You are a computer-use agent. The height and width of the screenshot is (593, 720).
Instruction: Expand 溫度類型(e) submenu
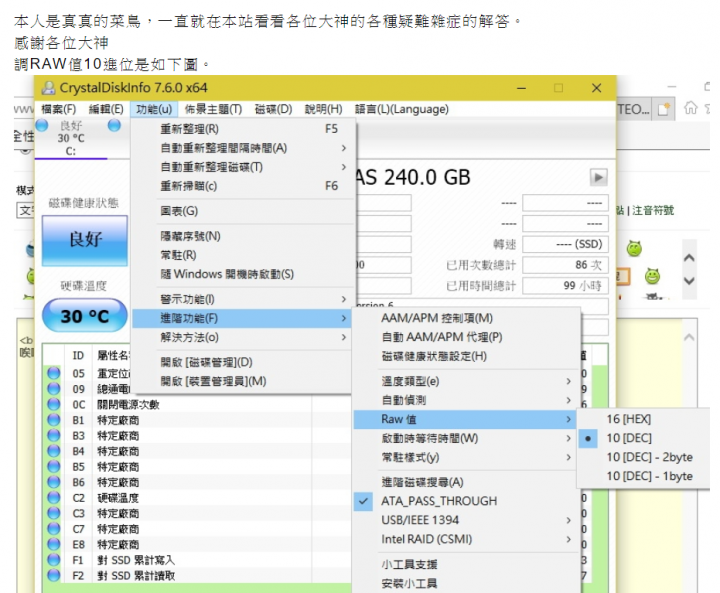(466, 381)
